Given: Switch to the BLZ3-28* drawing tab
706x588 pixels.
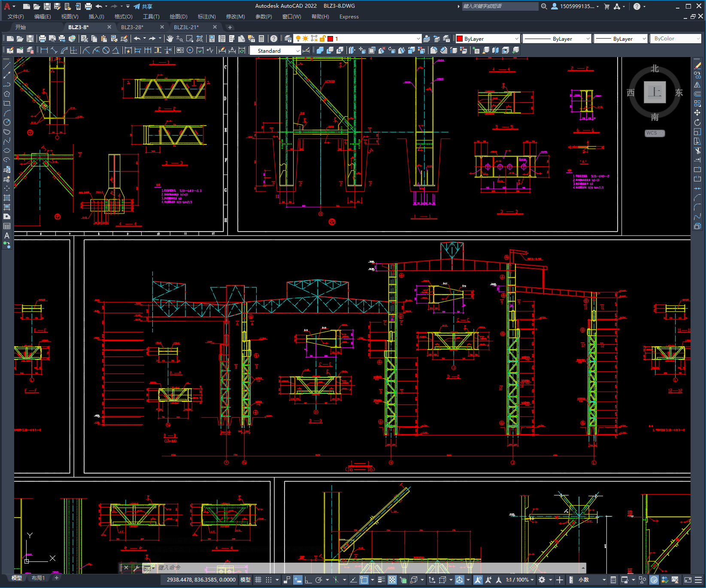Looking at the screenshot, I should tap(132, 27).
